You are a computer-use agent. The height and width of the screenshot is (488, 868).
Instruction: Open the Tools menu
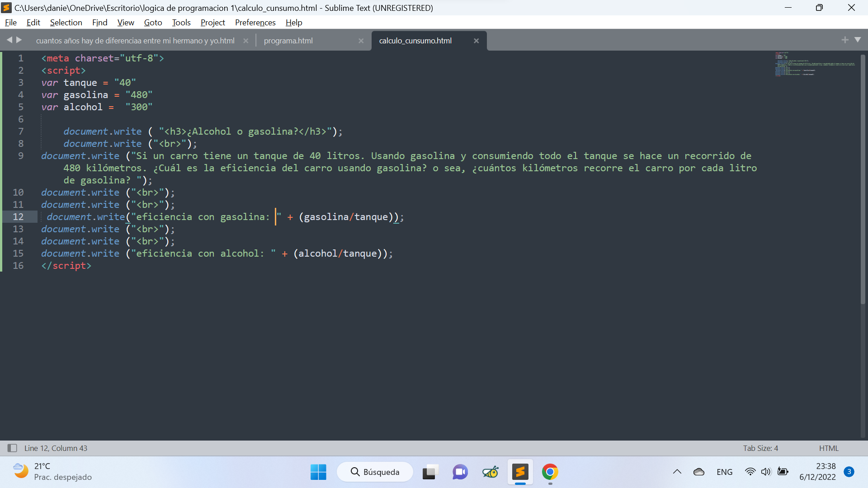(181, 23)
